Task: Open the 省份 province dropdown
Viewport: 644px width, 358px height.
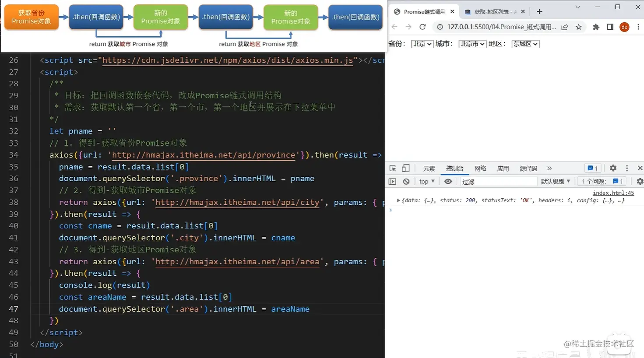Action: (422, 44)
